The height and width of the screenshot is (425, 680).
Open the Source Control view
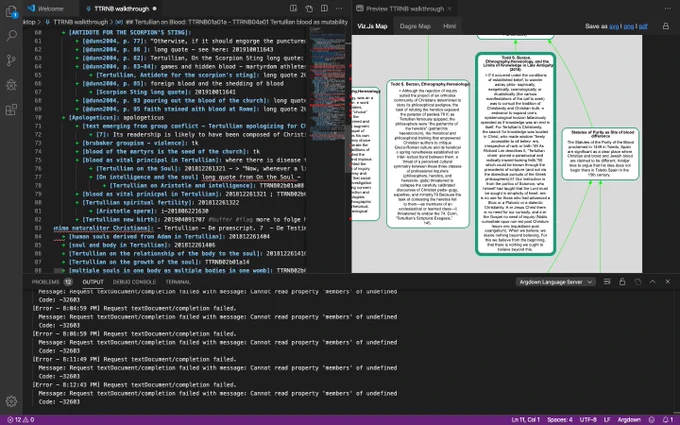pyautogui.click(x=11, y=60)
